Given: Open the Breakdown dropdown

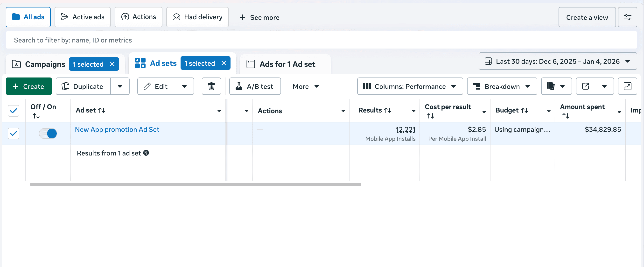Looking at the screenshot, I should coord(502,86).
